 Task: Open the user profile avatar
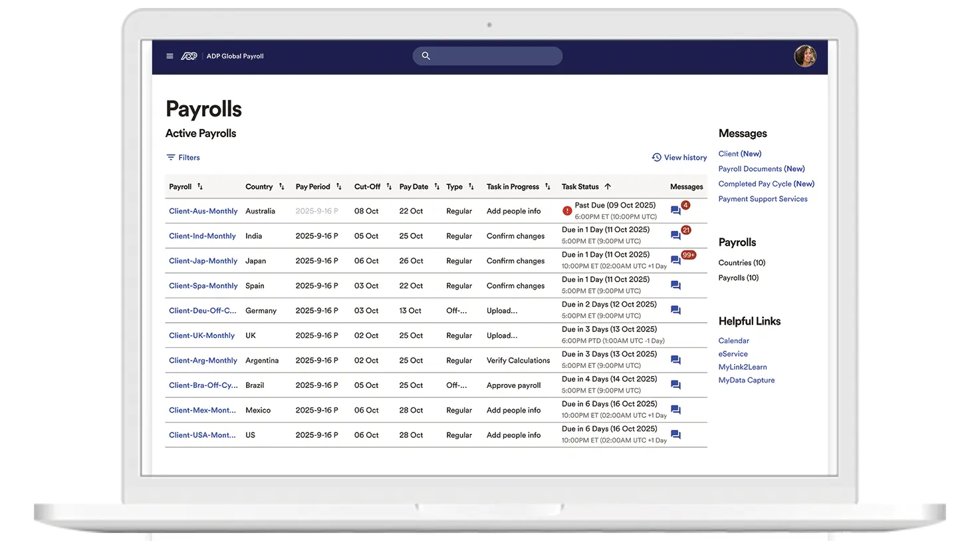tap(805, 57)
